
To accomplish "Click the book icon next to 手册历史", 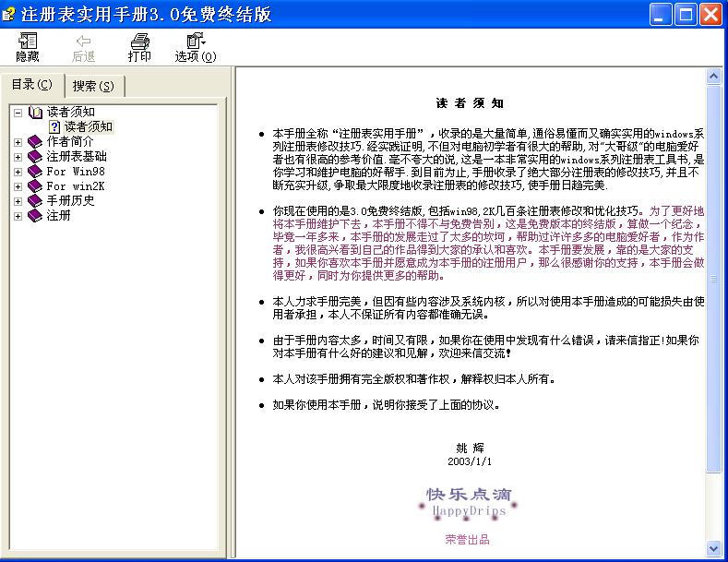I will pyautogui.click(x=36, y=201).
